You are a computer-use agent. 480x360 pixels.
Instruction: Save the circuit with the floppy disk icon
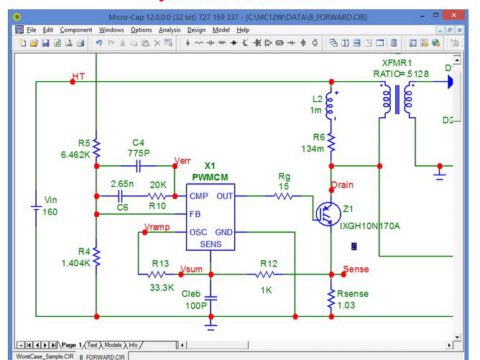click(46, 43)
